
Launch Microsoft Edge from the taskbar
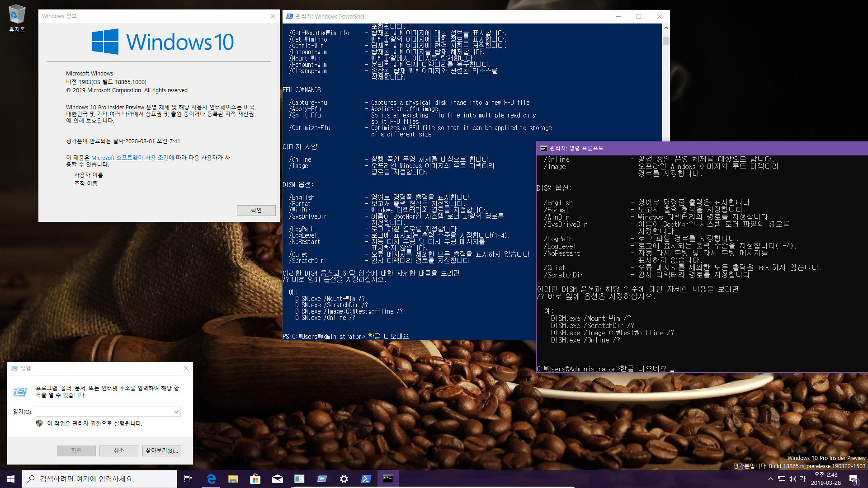211,479
